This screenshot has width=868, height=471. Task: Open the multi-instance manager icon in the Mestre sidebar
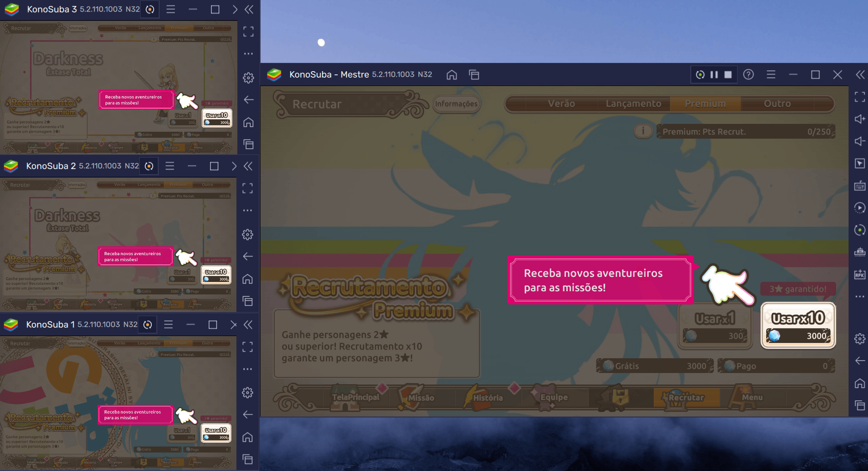click(x=860, y=252)
